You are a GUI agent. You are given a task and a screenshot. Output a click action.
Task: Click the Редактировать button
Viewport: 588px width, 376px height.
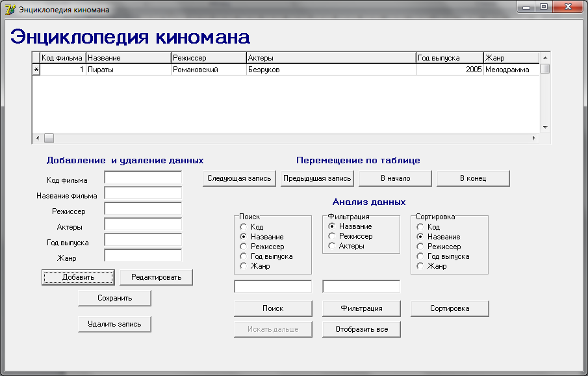156,277
